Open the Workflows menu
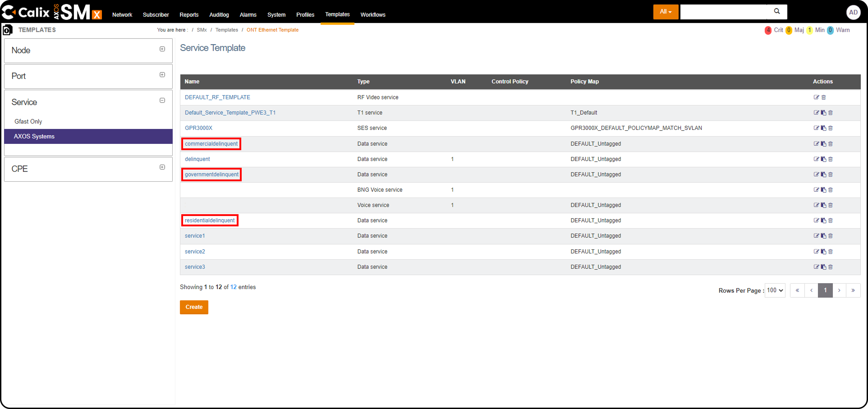This screenshot has height=409, width=868. 373,15
